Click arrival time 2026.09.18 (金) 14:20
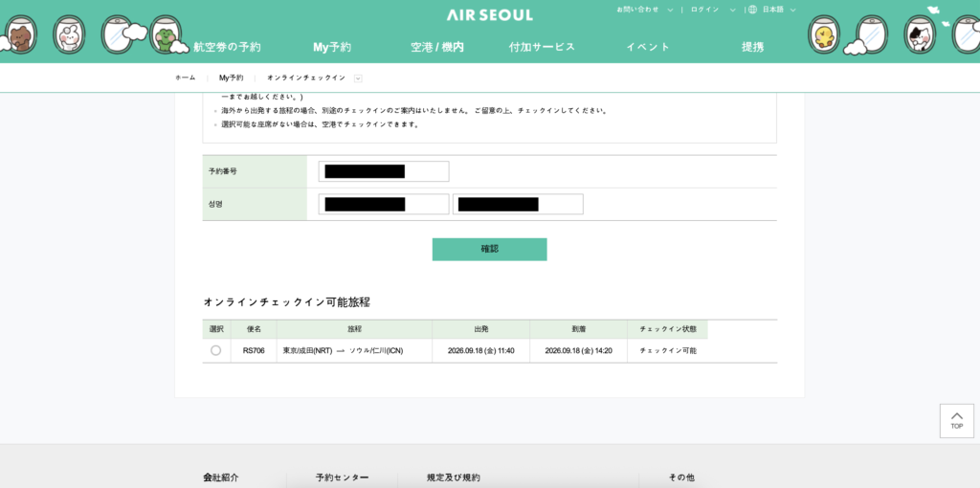The image size is (980, 488). point(578,350)
